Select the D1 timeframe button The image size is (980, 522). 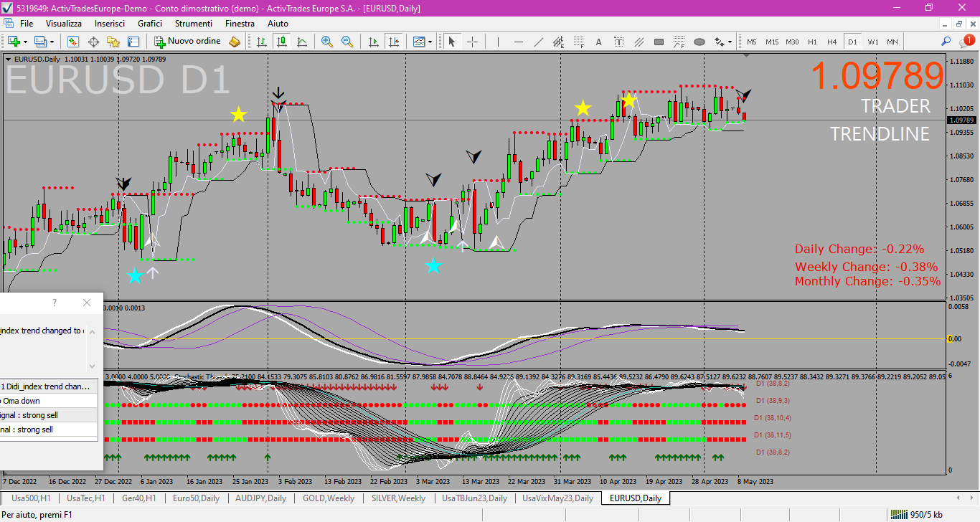[x=852, y=42]
